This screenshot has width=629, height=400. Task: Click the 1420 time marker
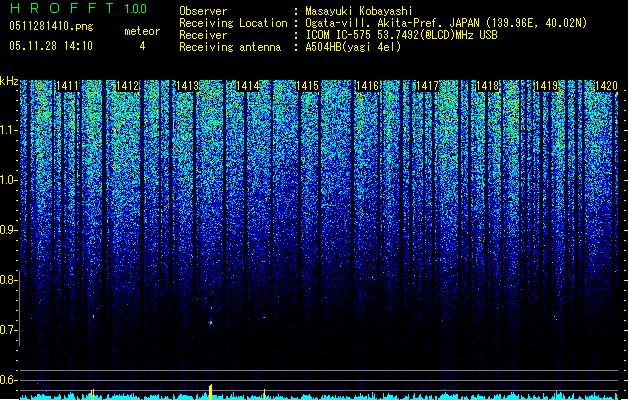coord(606,86)
